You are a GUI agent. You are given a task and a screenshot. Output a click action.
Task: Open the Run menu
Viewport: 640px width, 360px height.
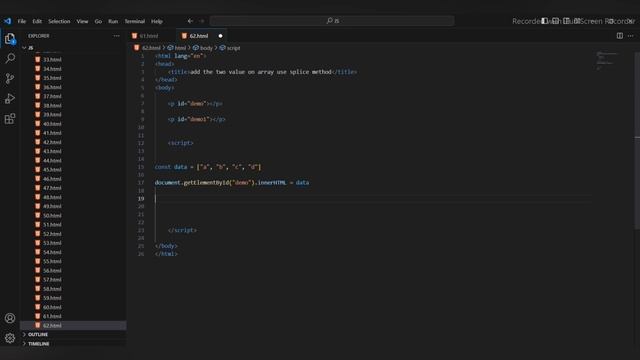113,21
